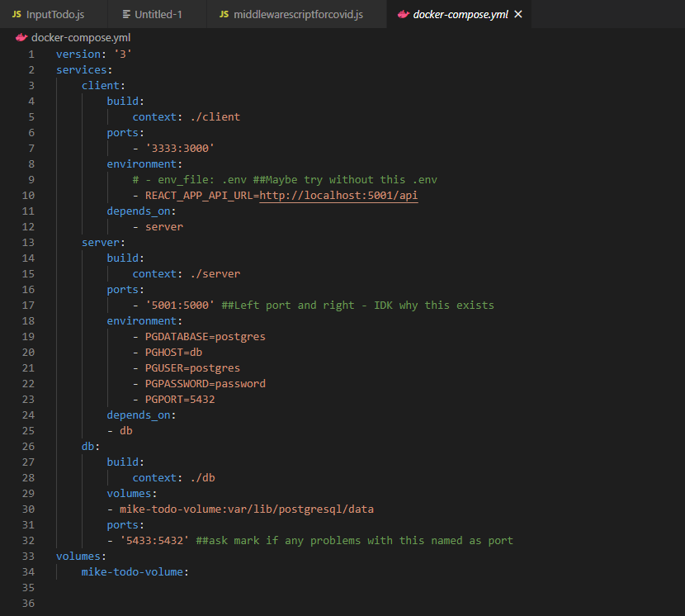Open the http://localhost:5001/api link
This screenshot has width=685, height=616.
click(338, 196)
